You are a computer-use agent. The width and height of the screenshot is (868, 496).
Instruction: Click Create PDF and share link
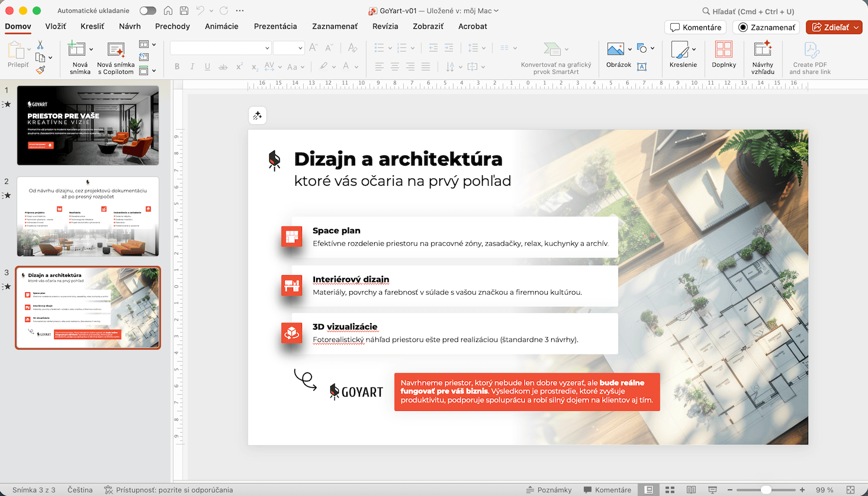[810, 58]
